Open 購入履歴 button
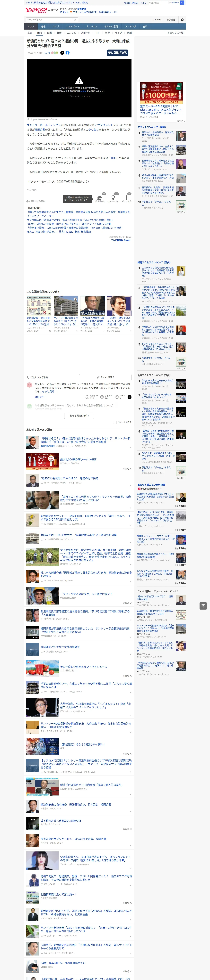The image size is (210, 980). click(x=171, y=20)
